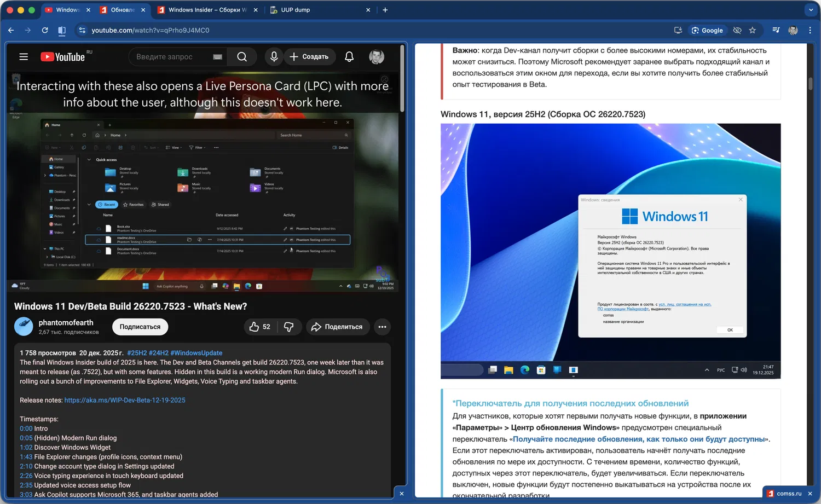Open the #25H2 hashtag
This screenshot has width=821, height=504.
(x=137, y=353)
